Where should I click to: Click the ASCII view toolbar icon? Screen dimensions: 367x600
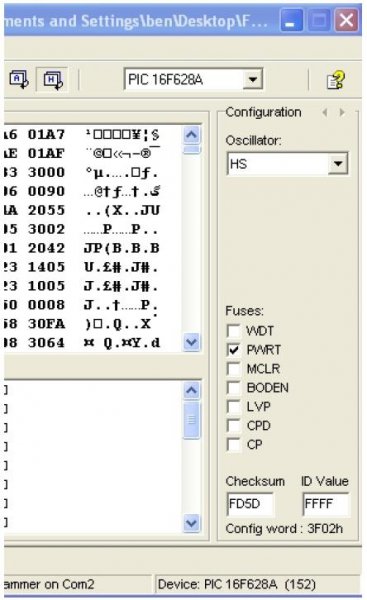click(x=19, y=79)
